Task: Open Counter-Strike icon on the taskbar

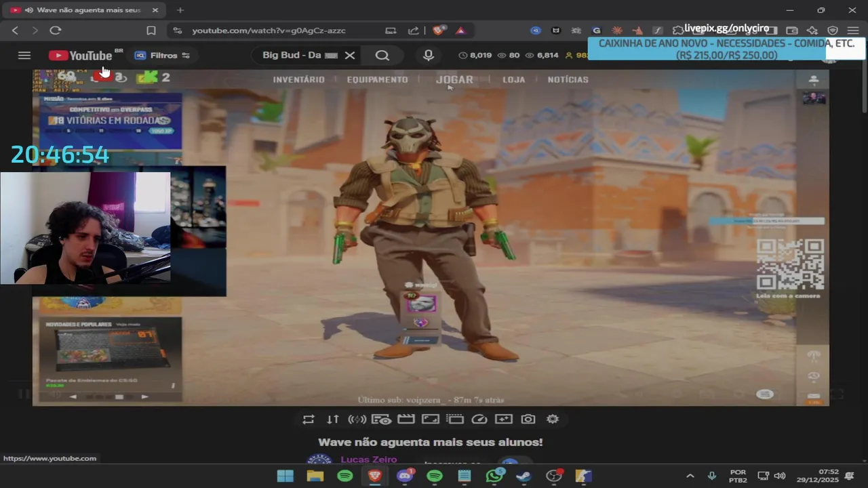Action: 584,476
